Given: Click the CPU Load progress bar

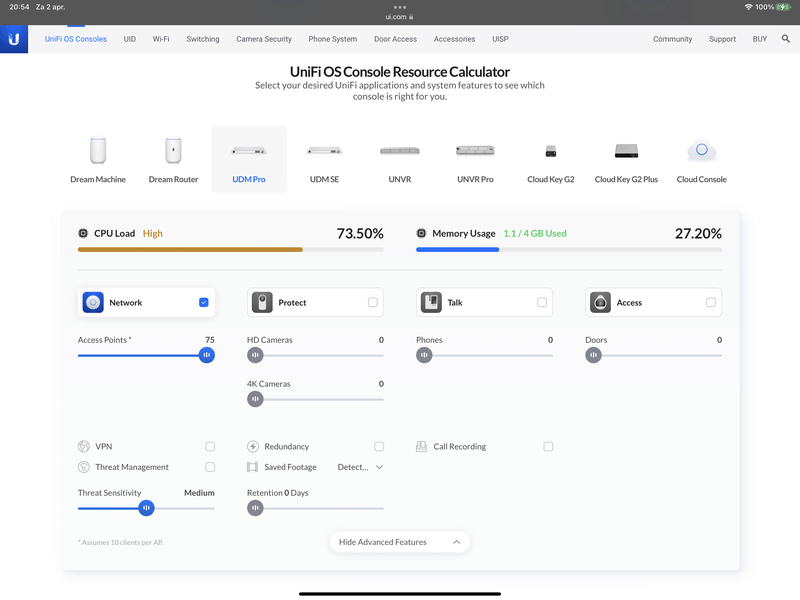Looking at the screenshot, I should pos(231,249).
